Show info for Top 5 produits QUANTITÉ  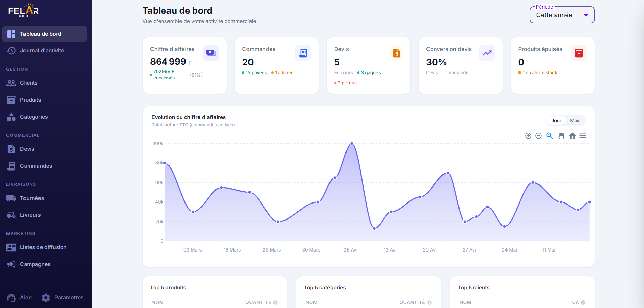tap(275, 302)
